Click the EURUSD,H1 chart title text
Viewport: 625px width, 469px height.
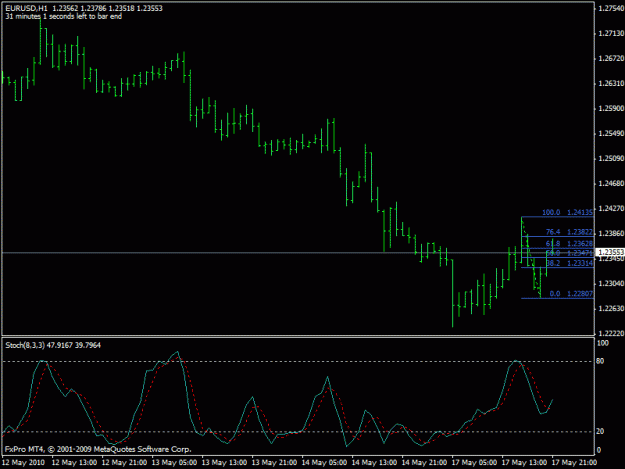(x=26, y=8)
